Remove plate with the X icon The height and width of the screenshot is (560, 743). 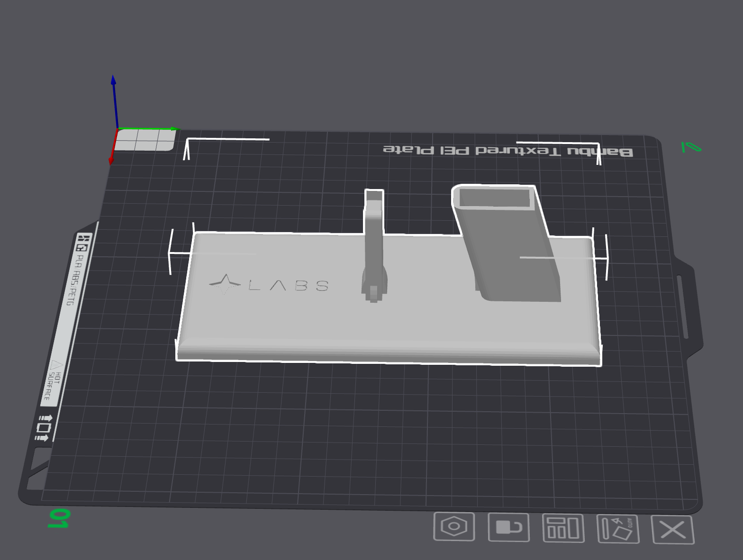point(673,530)
